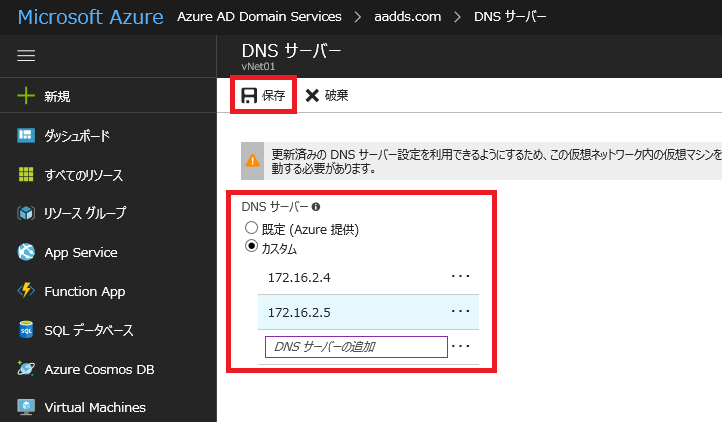
Task: Open options menu for 172.16.2.4
Action: click(x=460, y=276)
